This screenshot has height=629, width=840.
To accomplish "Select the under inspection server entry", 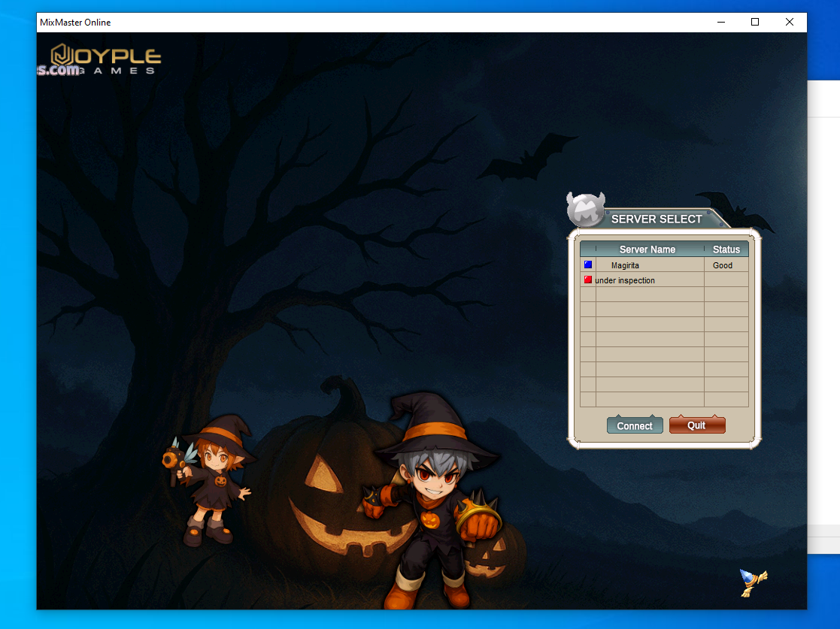I will tap(625, 280).
